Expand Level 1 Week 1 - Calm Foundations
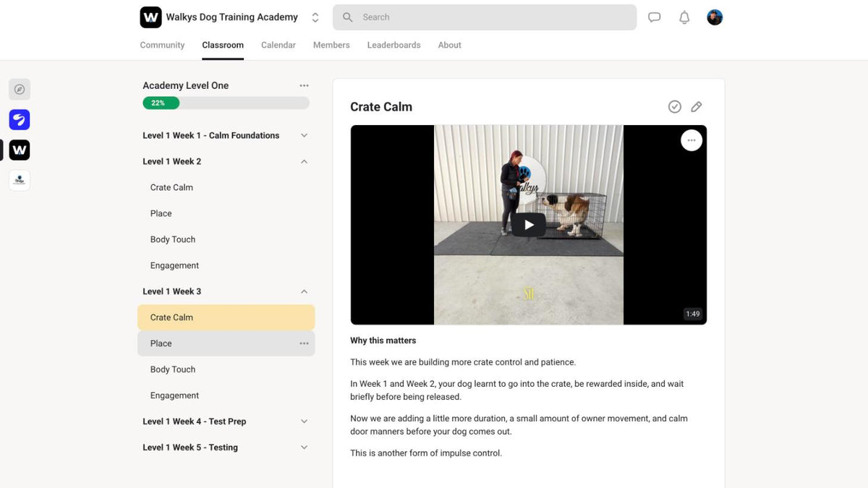Image resolution: width=868 pixels, height=488 pixels. (226, 135)
